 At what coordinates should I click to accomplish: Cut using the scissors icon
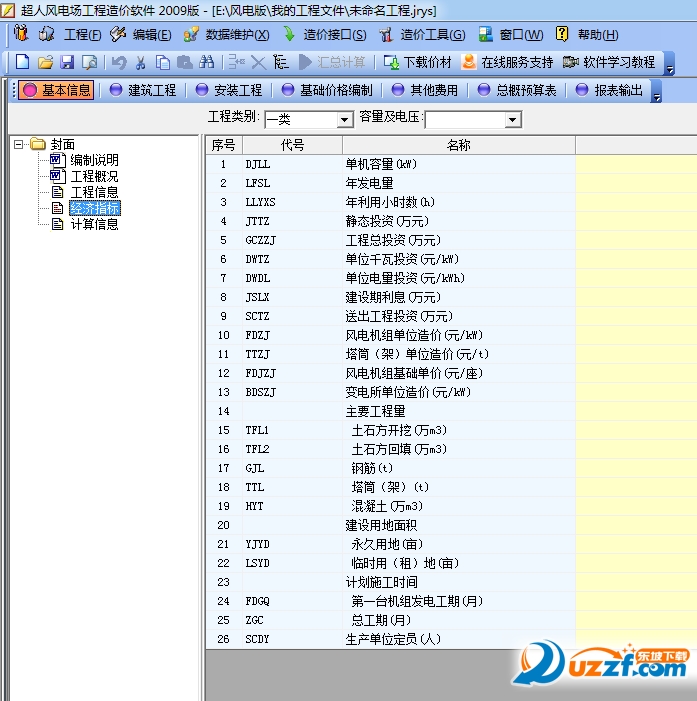click(x=140, y=62)
